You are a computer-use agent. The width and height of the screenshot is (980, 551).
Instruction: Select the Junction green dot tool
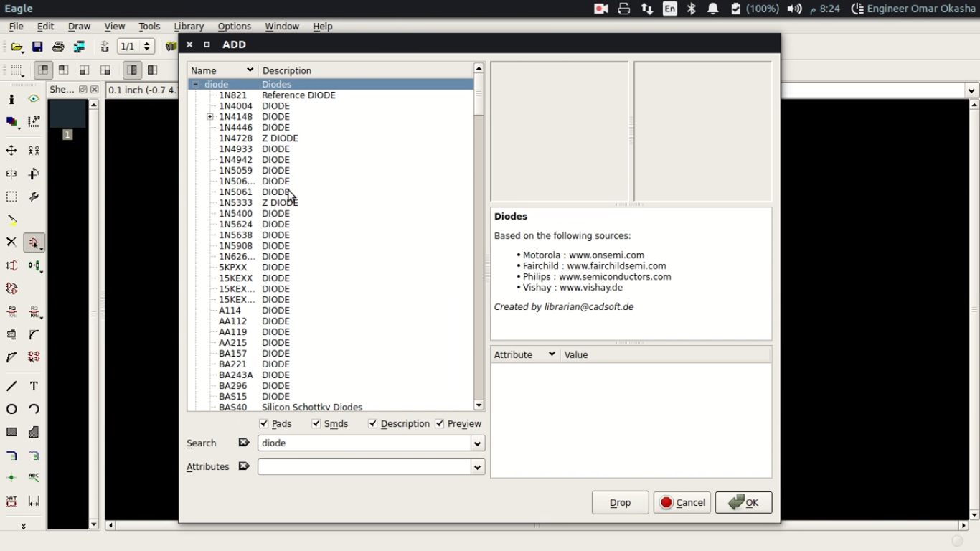click(11, 478)
